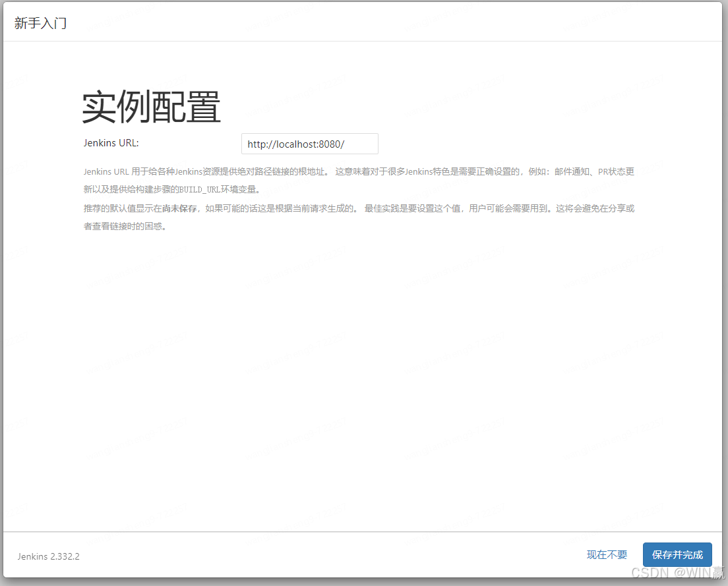Click the Jenkins 2.332.2 version text
The width and height of the screenshot is (728, 586).
point(49,556)
